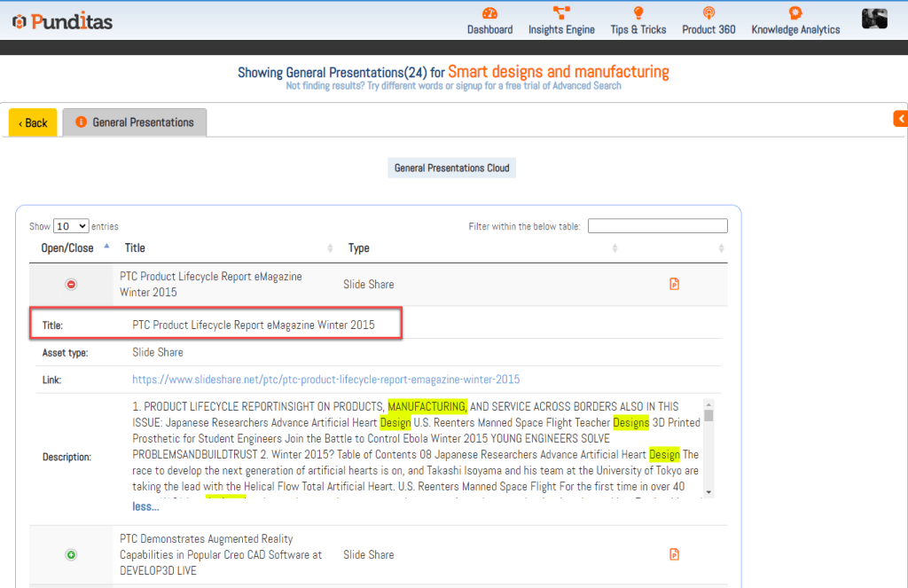Click the Back button
The image size is (908, 588).
tap(33, 123)
